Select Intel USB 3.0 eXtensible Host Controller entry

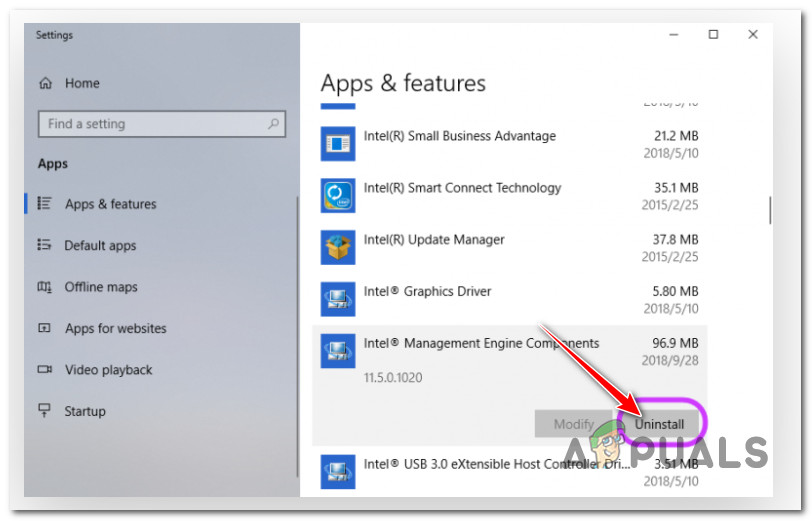click(510, 472)
